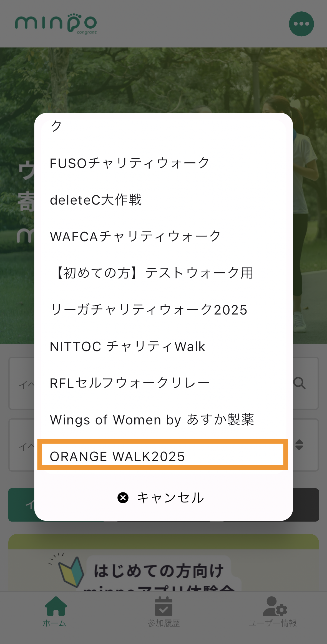The height and width of the screenshot is (644, 327).
Task: Open the three-dots more menu
Action: (301, 24)
